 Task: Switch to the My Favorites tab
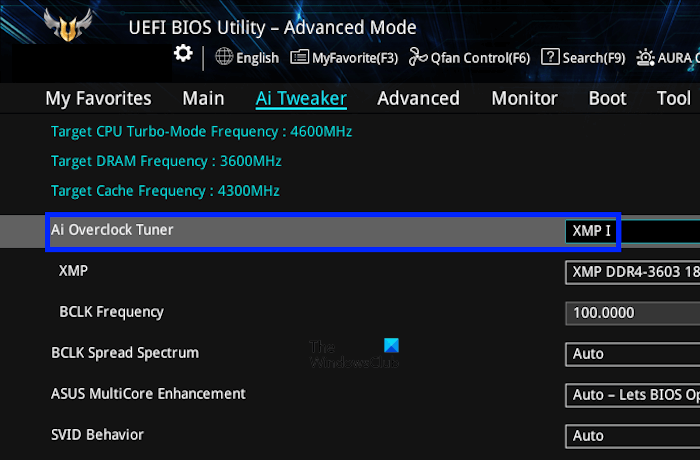click(98, 98)
